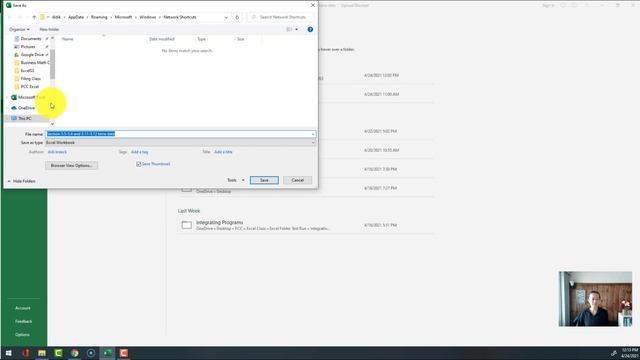
Task: Open Google Drive in navigation pane
Action: [x=31, y=55]
